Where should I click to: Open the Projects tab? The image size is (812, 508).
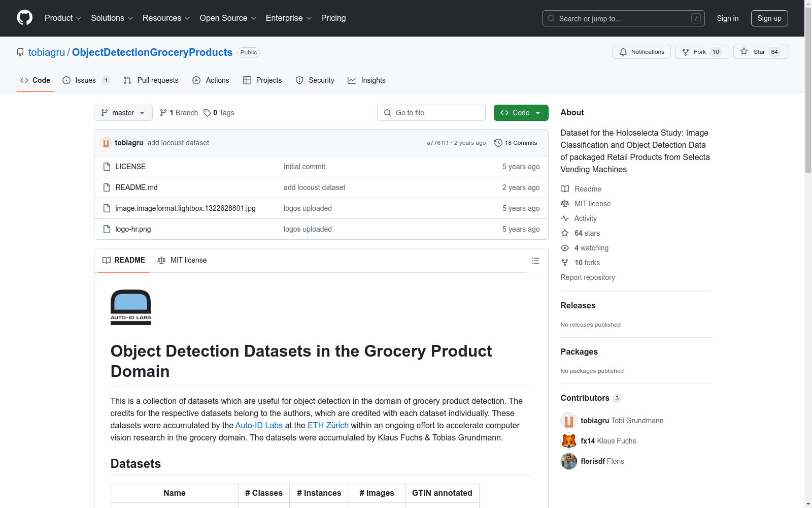[262, 80]
